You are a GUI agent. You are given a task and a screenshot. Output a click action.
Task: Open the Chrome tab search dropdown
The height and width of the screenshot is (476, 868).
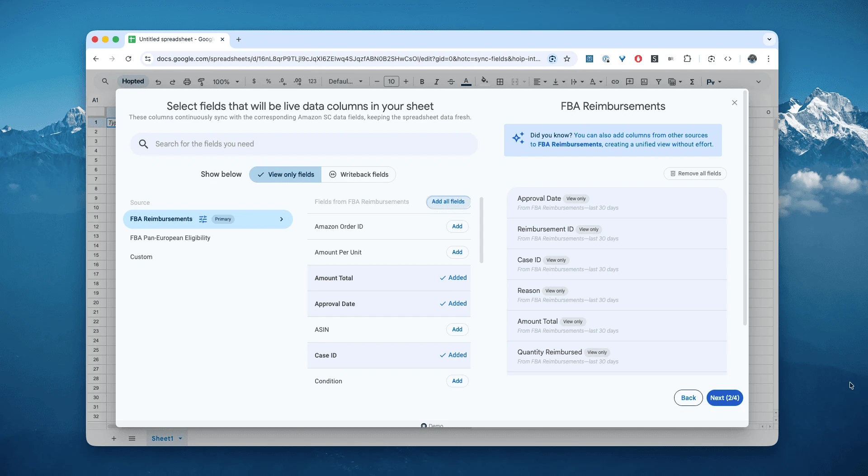pyautogui.click(x=769, y=39)
